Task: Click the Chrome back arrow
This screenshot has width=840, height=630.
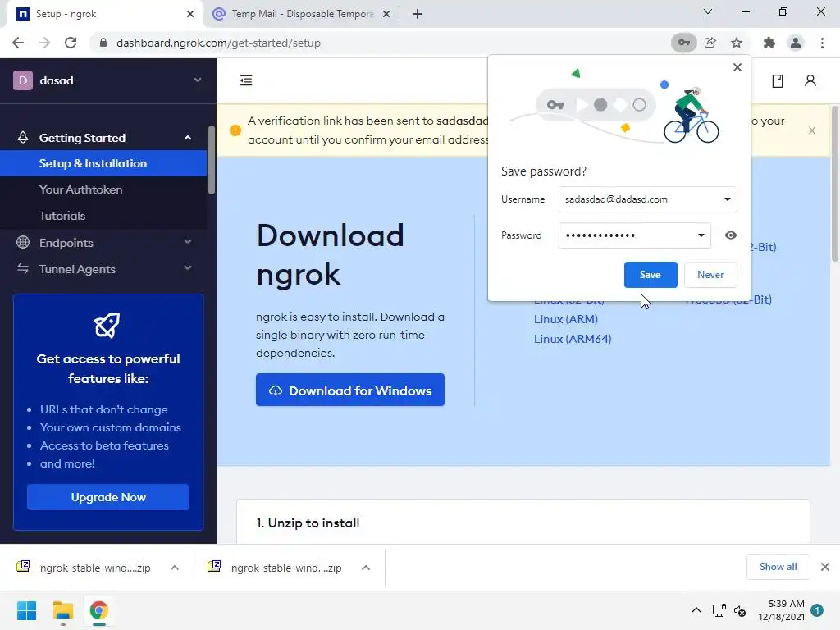Action: (x=18, y=43)
